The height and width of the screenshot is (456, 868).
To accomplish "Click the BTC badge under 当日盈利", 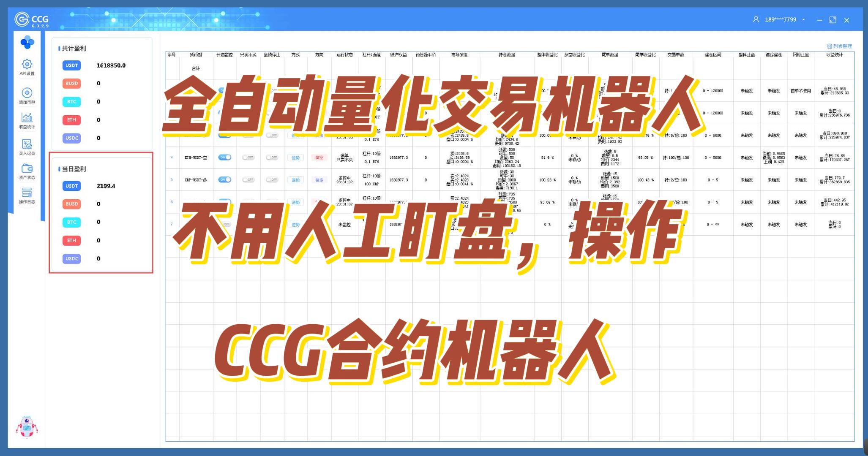I will coord(71,222).
